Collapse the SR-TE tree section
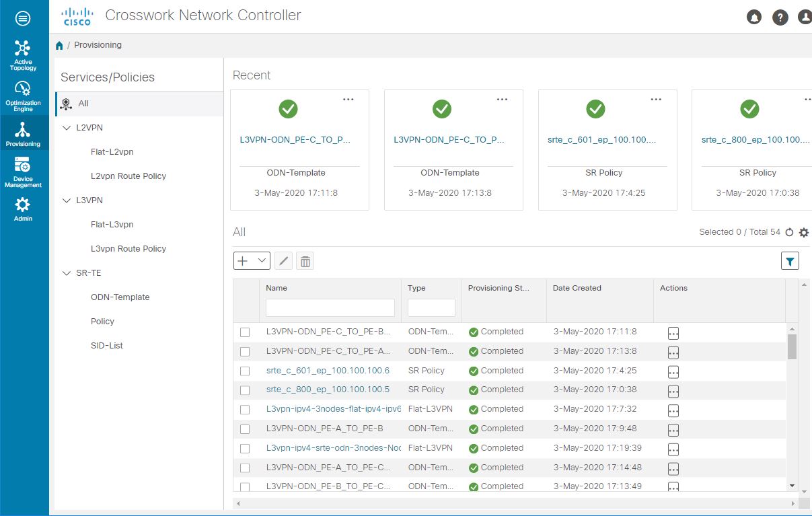Screen dimensions: 812x516 (66, 272)
